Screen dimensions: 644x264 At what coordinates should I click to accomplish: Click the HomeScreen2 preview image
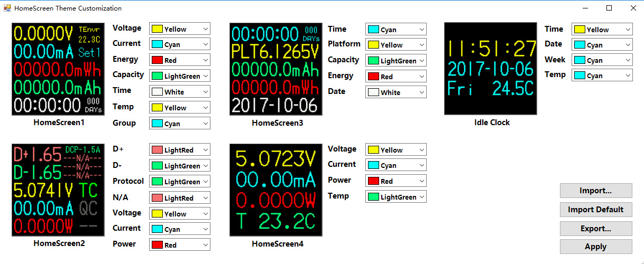click(x=58, y=190)
